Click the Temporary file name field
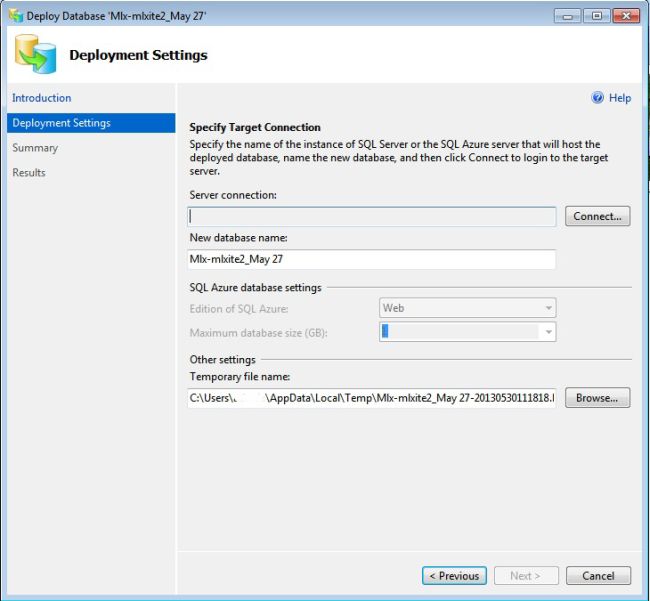This screenshot has height=601, width=650. pyautogui.click(x=371, y=398)
